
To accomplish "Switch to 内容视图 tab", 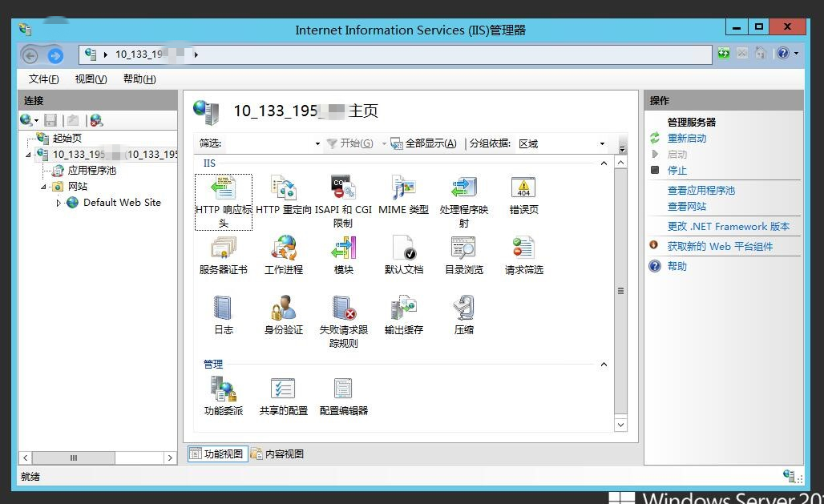I will click(278, 454).
